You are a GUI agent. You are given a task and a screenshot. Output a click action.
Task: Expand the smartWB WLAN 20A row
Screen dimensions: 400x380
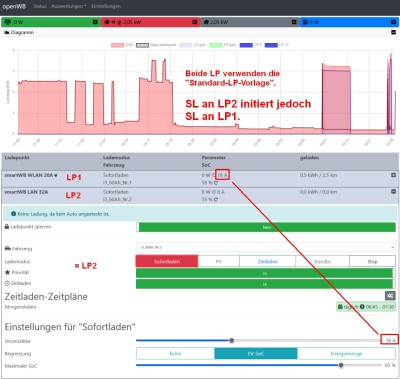393,175
